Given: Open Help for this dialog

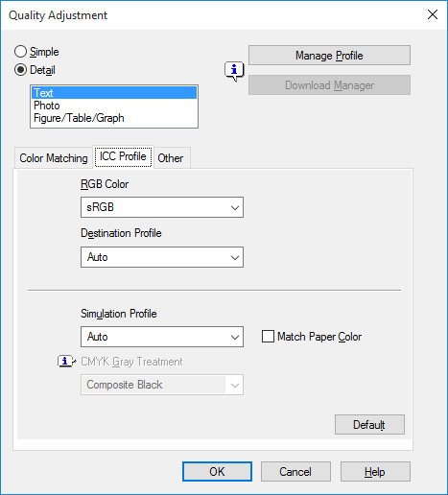Looking at the screenshot, I should pos(375,471).
